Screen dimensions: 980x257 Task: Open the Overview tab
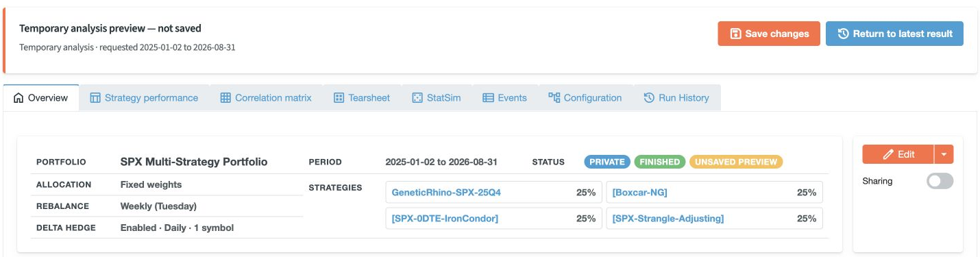coord(41,98)
